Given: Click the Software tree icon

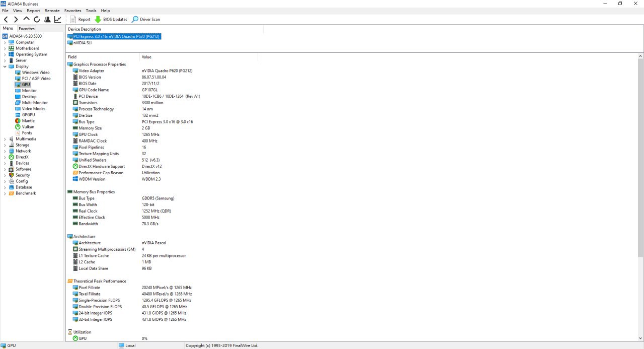Looking at the screenshot, I should coord(12,169).
